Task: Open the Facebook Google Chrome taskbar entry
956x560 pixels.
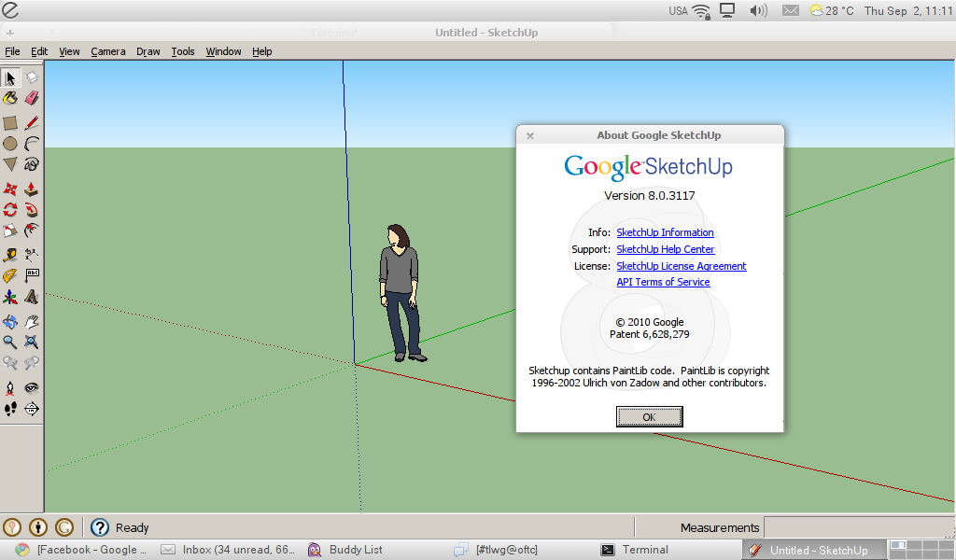Action: pyautogui.click(x=80, y=550)
